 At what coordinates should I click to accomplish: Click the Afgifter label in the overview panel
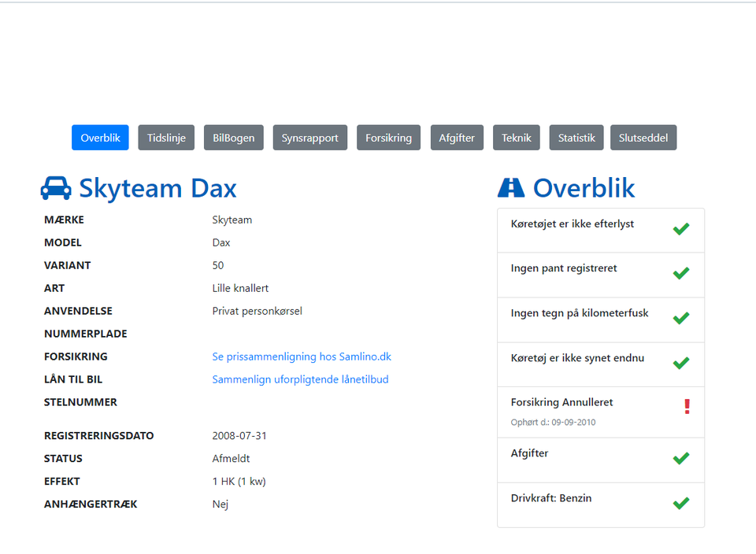point(529,453)
